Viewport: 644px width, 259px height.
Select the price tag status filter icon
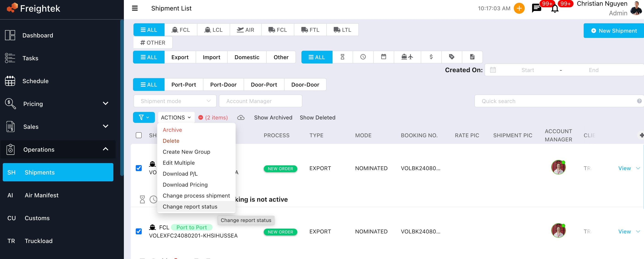pyautogui.click(x=451, y=57)
